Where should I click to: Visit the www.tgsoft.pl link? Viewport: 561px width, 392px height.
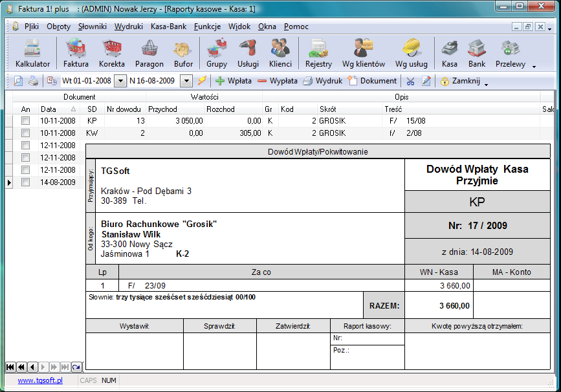point(40,380)
